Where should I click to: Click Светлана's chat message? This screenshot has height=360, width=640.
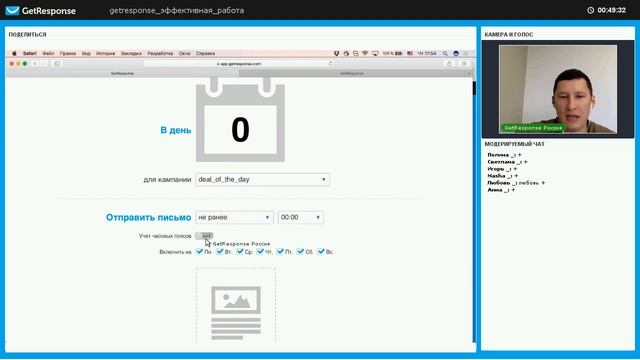tap(507, 162)
